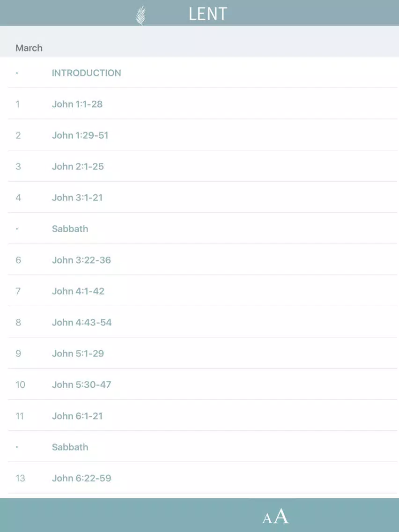This screenshot has height=532, width=399.
Task: Tap the March section header
Action: pos(29,48)
